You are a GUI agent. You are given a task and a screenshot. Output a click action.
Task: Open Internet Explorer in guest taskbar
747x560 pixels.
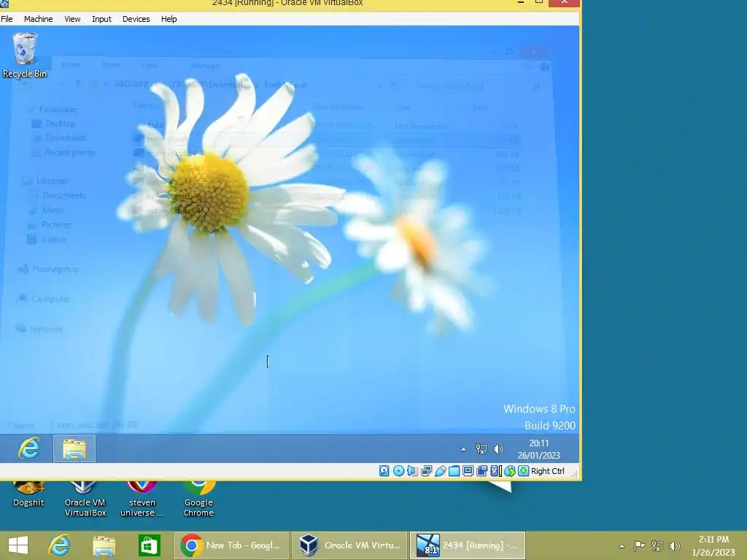[28, 448]
